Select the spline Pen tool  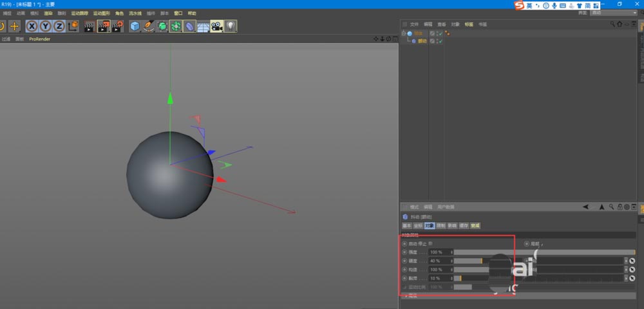(x=148, y=26)
